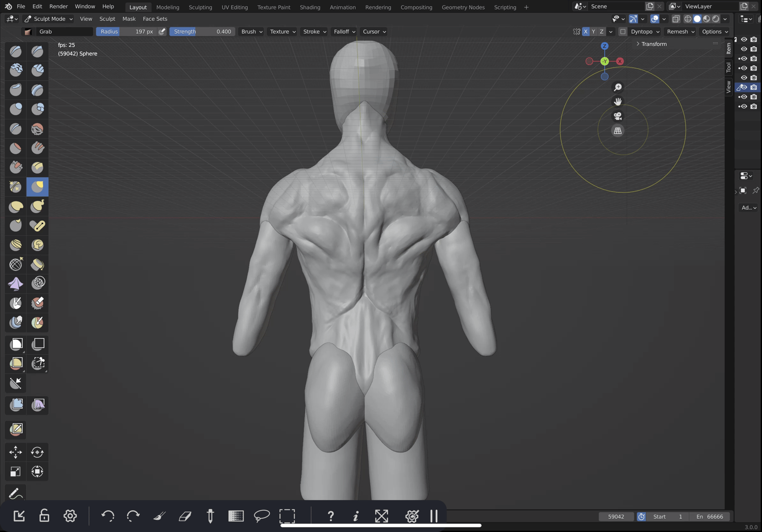Viewport: 762px width, 532px height.
Task: Click the zoom magnifier viewport icon
Action: click(x=618, y=87)
